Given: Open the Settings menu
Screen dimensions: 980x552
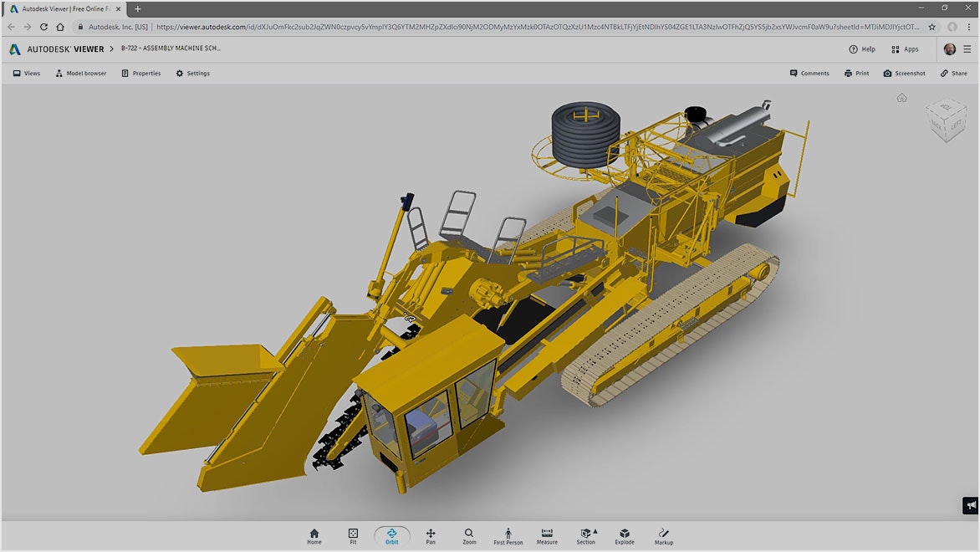Looking at the screenshot, I should pos(192,73).
